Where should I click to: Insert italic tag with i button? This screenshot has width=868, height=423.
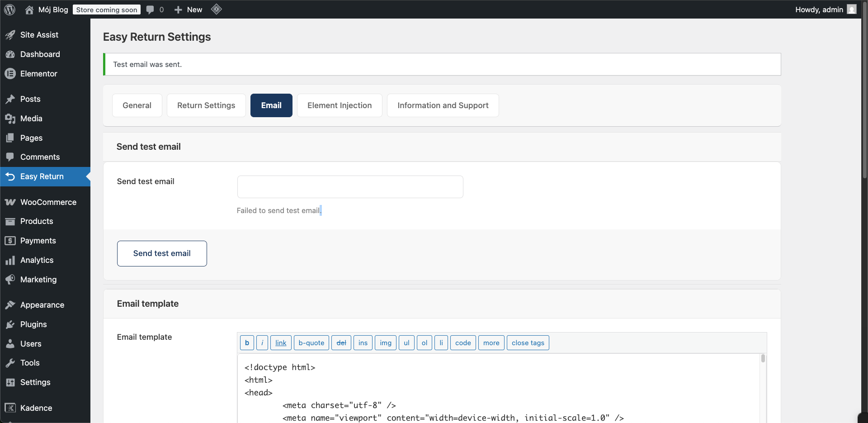[x=262, y=343]
